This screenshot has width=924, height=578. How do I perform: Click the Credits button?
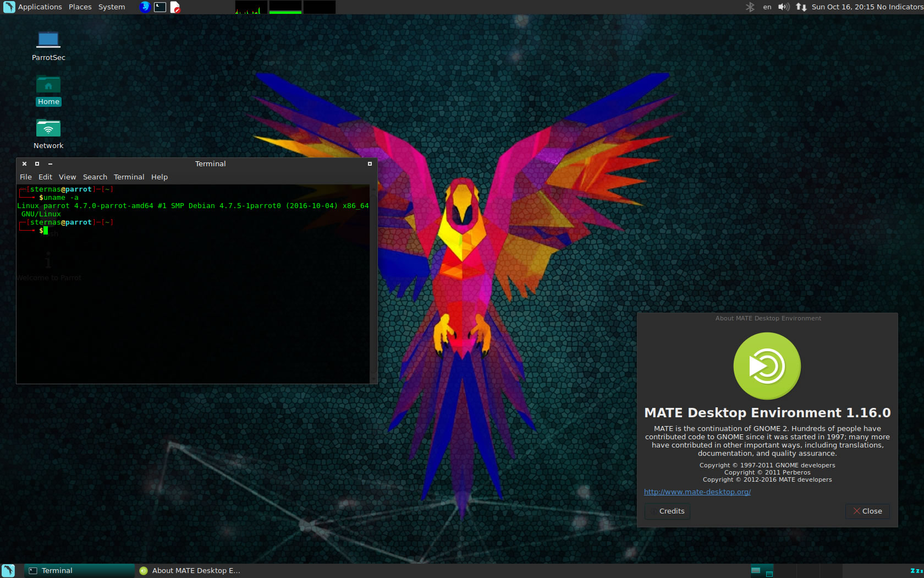pyautogui.click(x=667, y=511)
